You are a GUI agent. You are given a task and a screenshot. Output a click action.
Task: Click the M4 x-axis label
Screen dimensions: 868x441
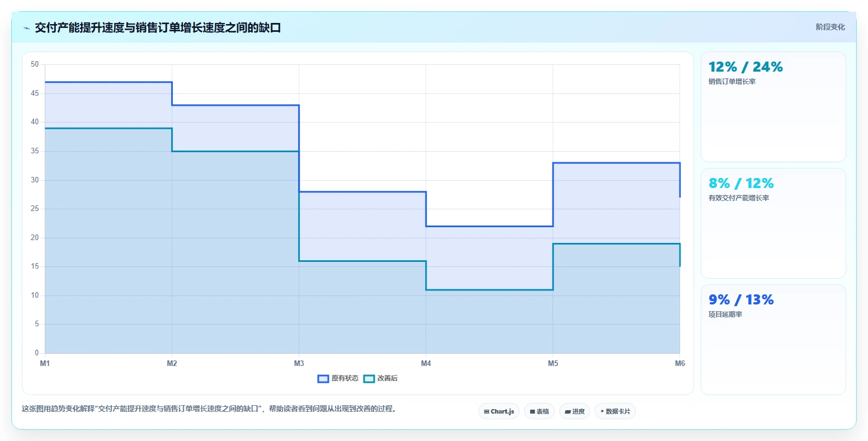coord(426,364)
